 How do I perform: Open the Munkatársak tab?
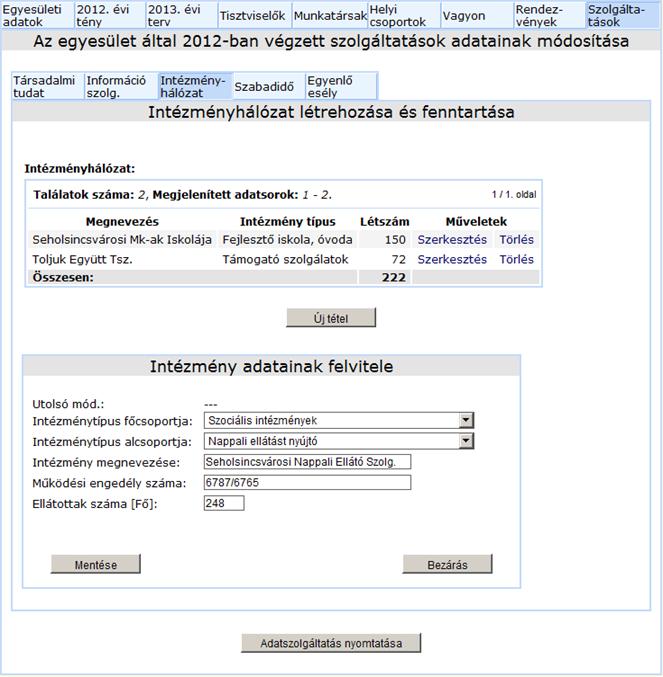coord(330,16)
